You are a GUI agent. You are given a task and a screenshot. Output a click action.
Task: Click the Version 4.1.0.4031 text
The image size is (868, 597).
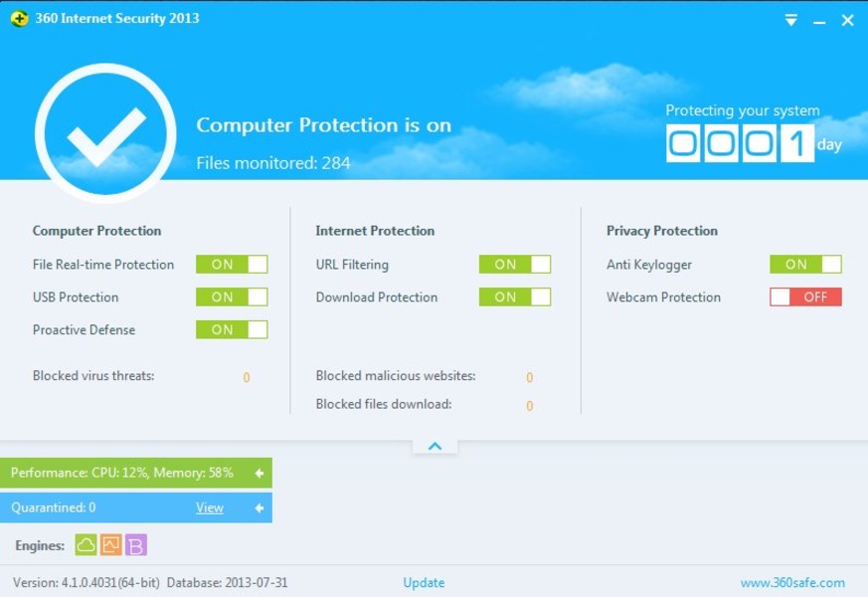87,583
